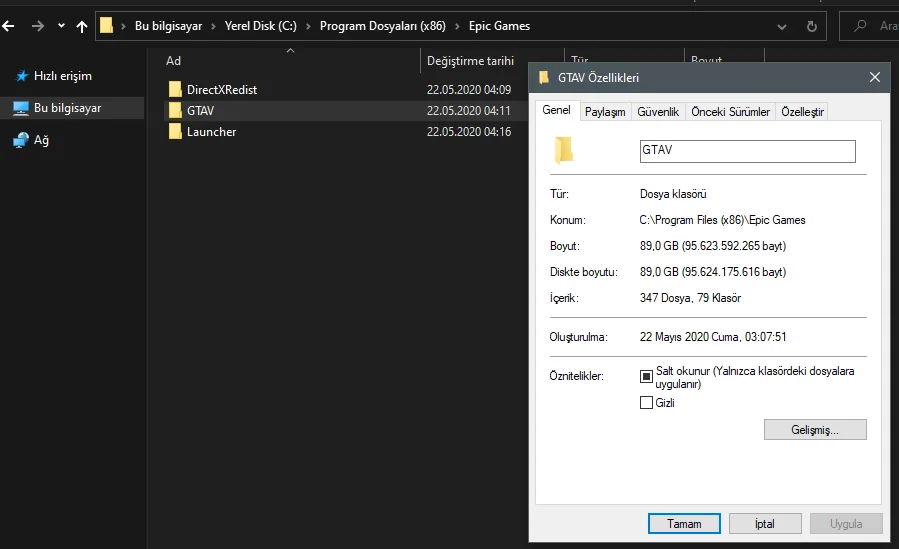Switch to the Önceki Sürümler tab
Screen dimensions: 899x549
tap(730, 112)
